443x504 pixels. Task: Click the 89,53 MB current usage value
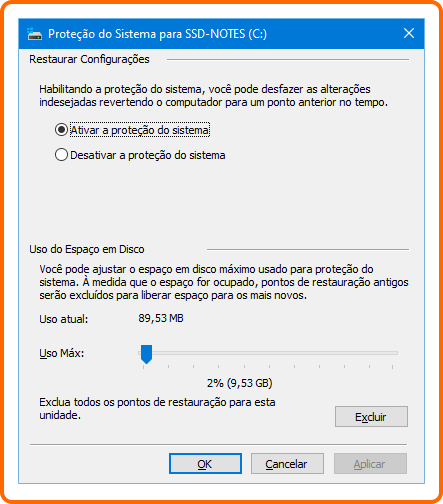pyautogui.click(x=161, y=318)
